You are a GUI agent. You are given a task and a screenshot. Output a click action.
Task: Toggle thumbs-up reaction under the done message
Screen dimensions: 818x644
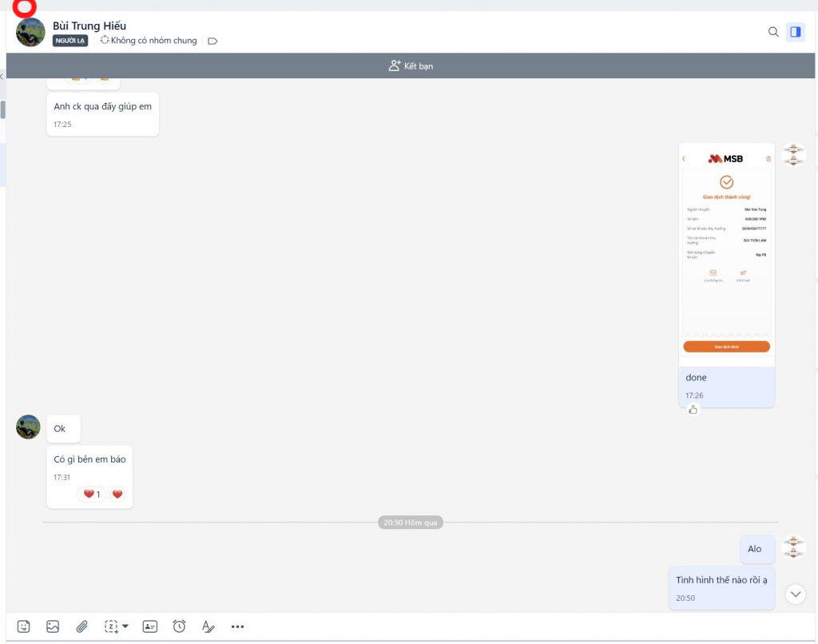[x=693, y=410]
